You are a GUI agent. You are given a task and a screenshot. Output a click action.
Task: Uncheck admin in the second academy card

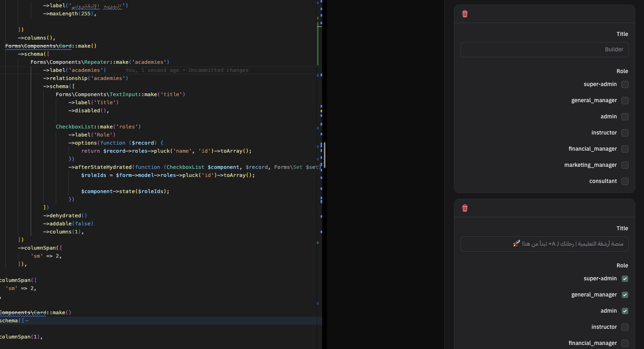point(625,311)
